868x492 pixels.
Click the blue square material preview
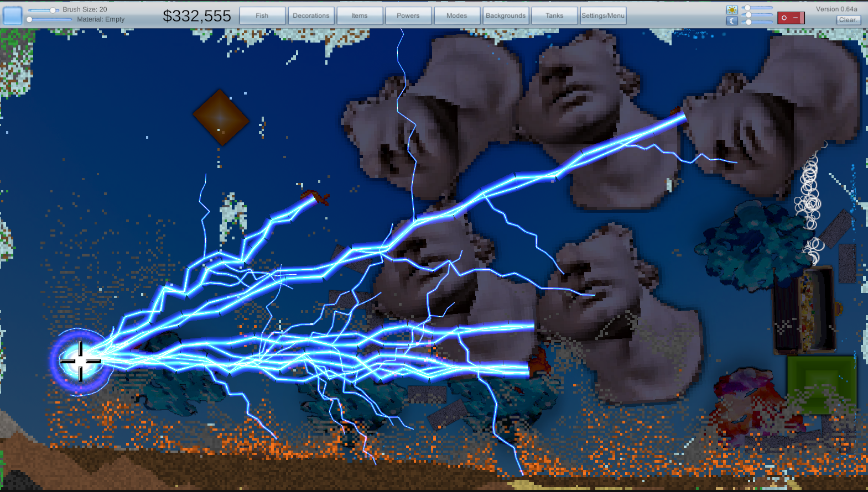[x=13, y=15]
